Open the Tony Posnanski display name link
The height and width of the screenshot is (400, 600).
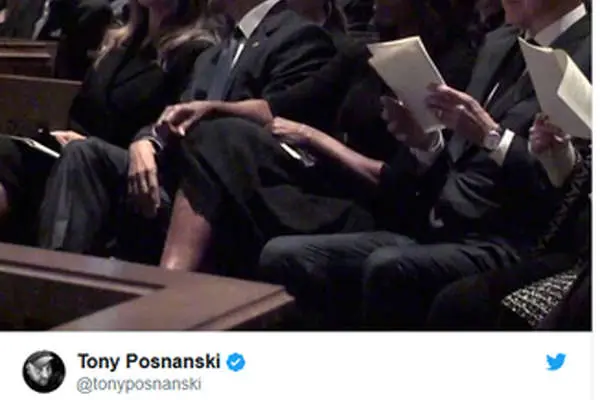149,361
